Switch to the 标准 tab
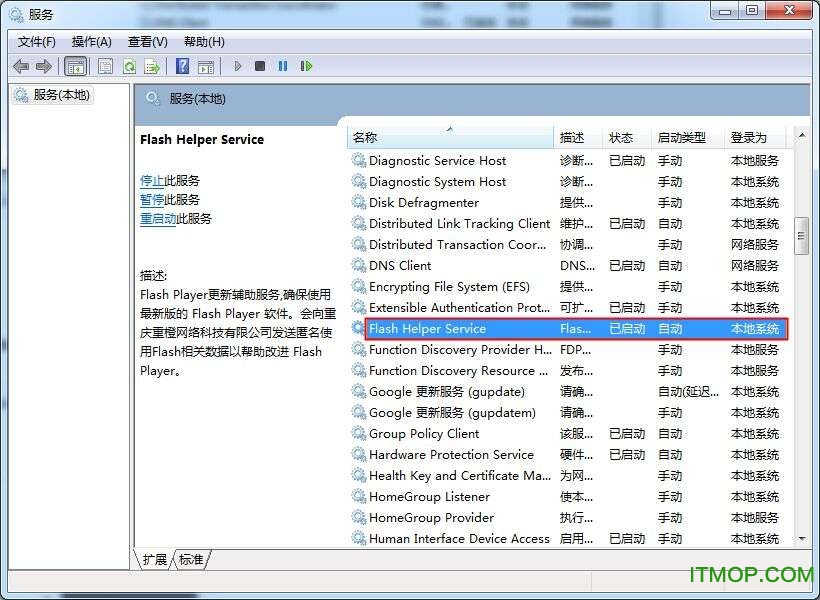Screen dimensions: 820x600 (191, 560)
